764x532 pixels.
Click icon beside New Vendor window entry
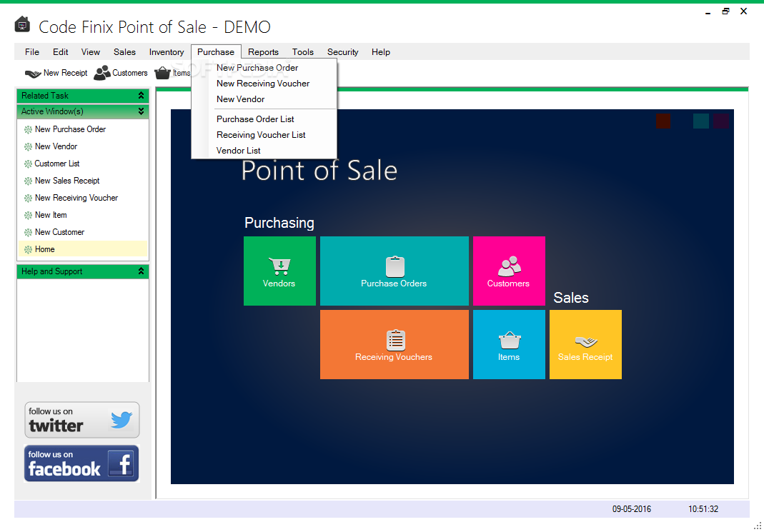coord(29,146)
